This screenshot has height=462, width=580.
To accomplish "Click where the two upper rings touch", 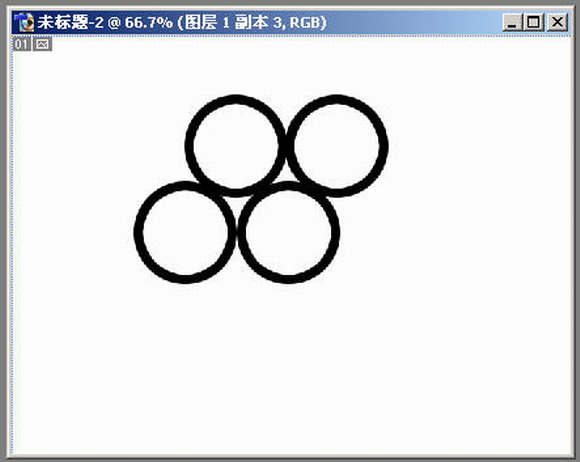I will tap(286, 146).
